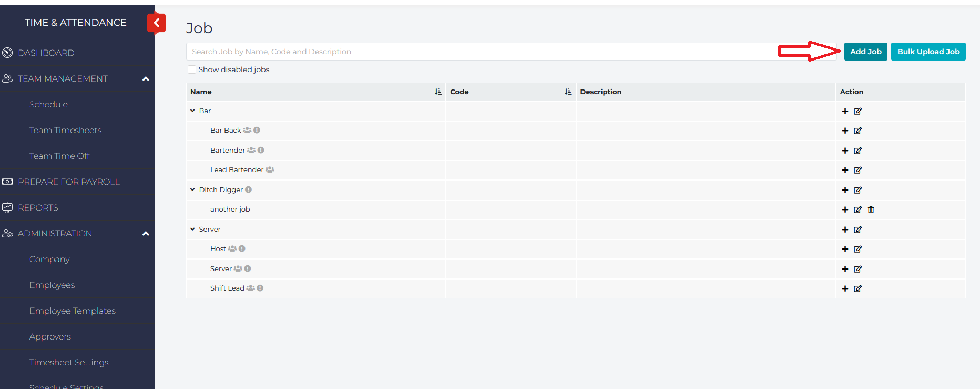Collapse the Server job group
This screenshot has height=389, width=980.
pos(192,230)
